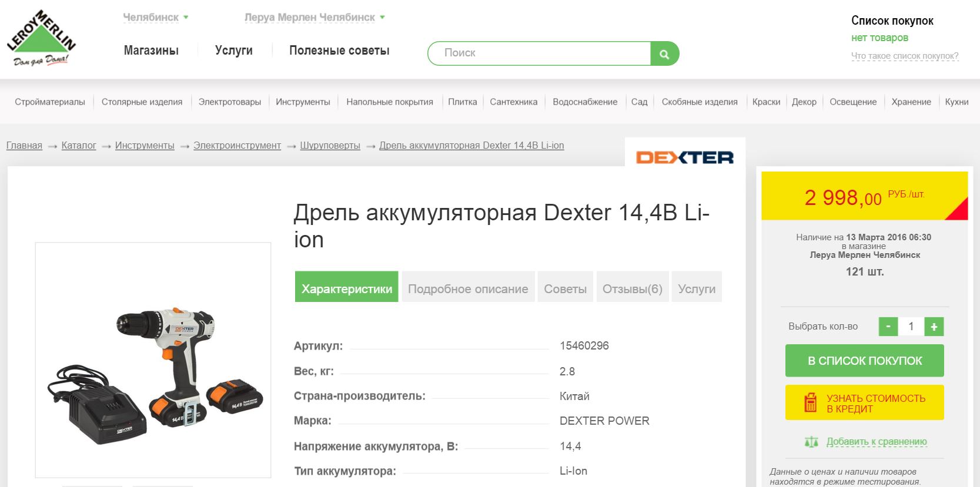
Task: Click the green search magnifier button
Action: point(665,53)
